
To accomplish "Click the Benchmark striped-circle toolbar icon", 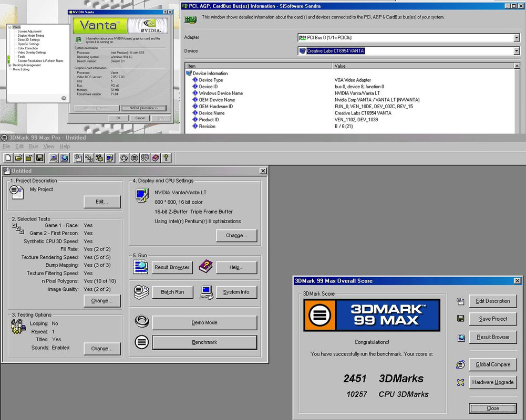I will click(x=135, y=158).
